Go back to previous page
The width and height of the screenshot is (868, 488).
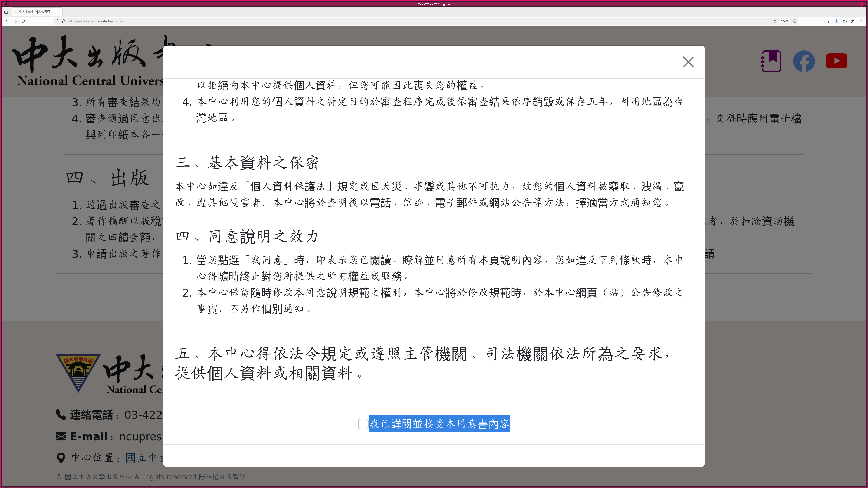pyautogui.click(x=7, y=21)
